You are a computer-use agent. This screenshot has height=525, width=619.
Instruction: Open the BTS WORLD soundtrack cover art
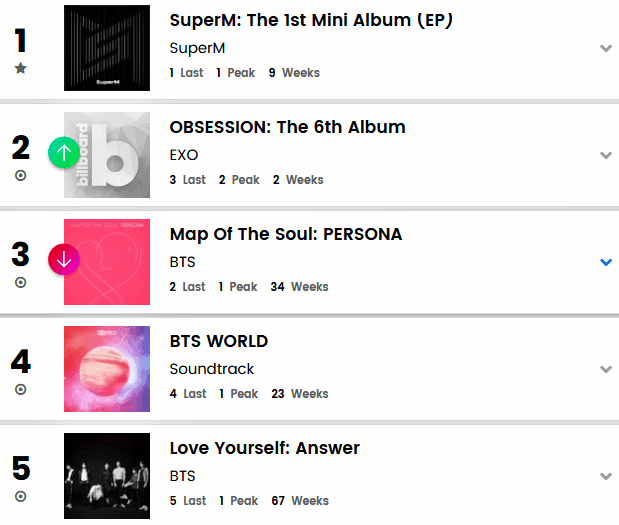pos(106,369)
